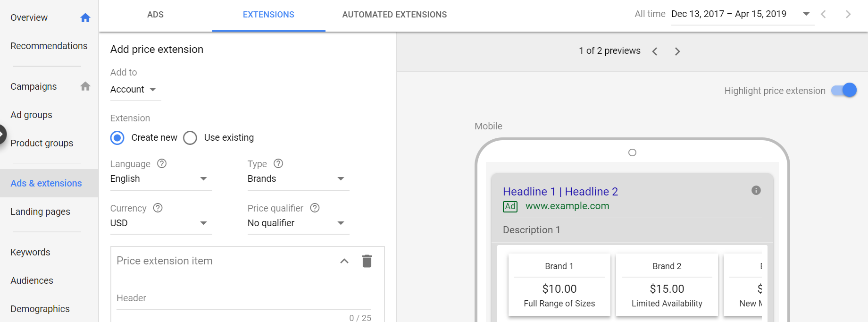868x322 pixels.
Task: Click the Brand 2 price card
Action: (667, 285)
